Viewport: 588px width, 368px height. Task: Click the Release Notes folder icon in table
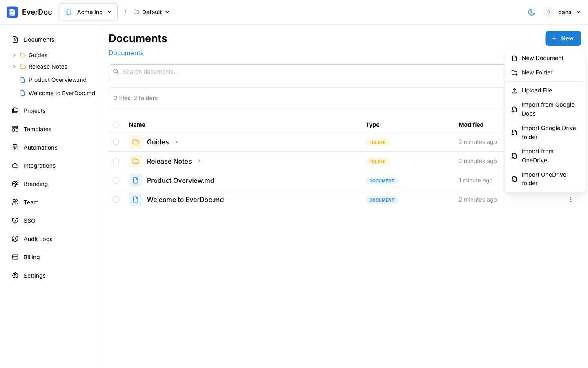click(x=136, y=161)
